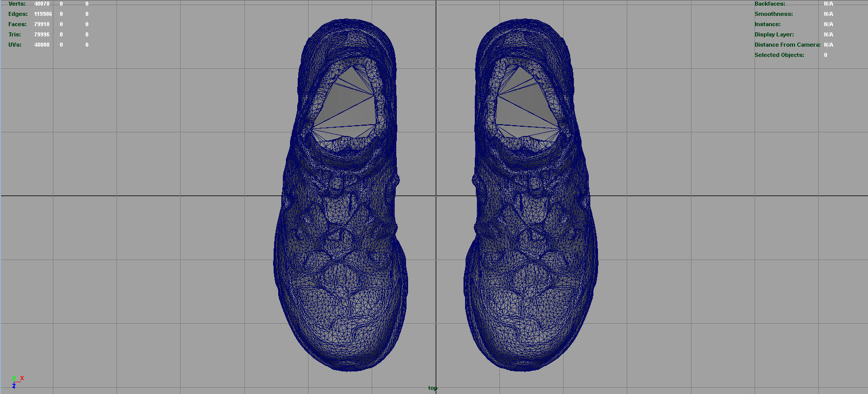Click the "Selected Objects:" heads-up label

779,55
